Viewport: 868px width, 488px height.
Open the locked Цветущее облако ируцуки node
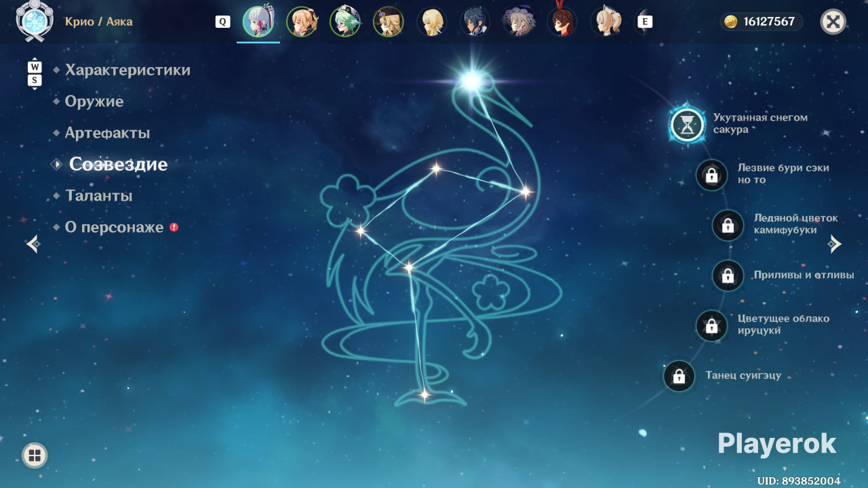coord(711,326)
